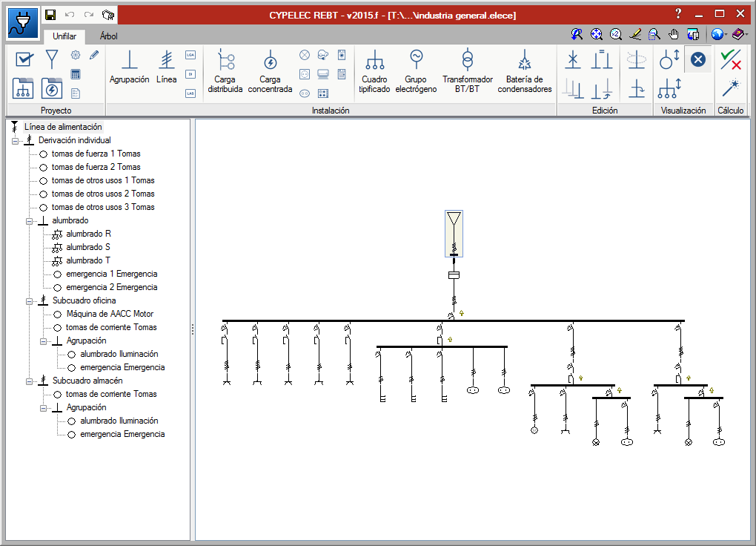Insert a Grupo electrógeno
The height and width of the screenshot is (546, 756).
point(416,71)
